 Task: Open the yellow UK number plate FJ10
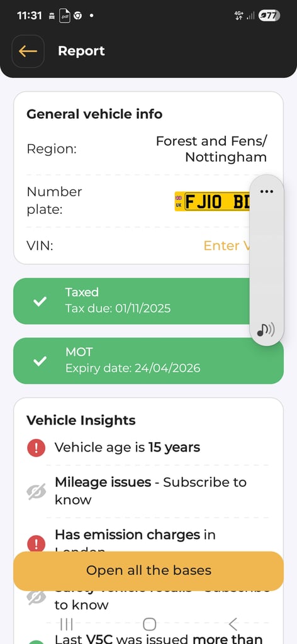coord(212,201)
